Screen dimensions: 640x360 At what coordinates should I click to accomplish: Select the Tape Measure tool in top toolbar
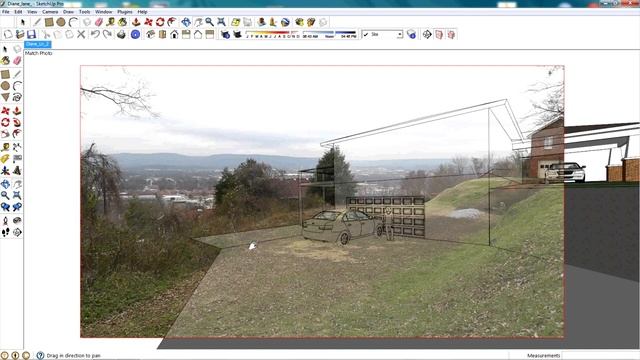pyautogui.click(x=110, y=22)
